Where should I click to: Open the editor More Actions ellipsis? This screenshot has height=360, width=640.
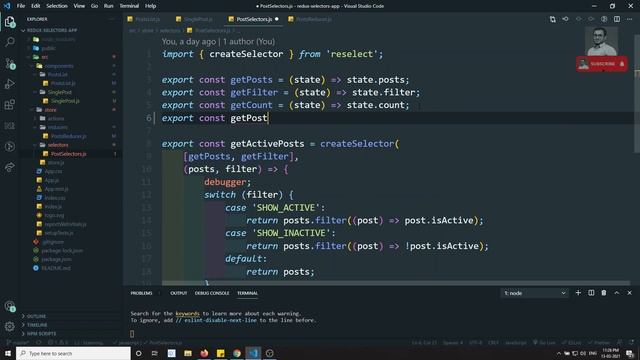pos(629,19)
